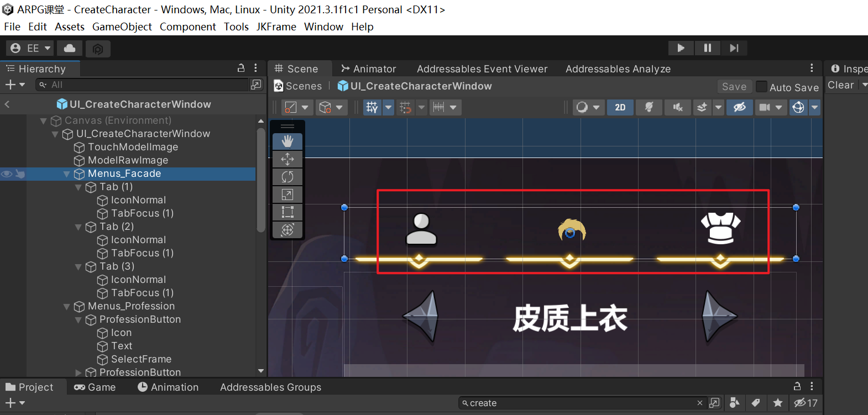Toggle Gizmos display button
Image resolution: width=868 pixels, height=415 pixels.
tap(798, 107)
